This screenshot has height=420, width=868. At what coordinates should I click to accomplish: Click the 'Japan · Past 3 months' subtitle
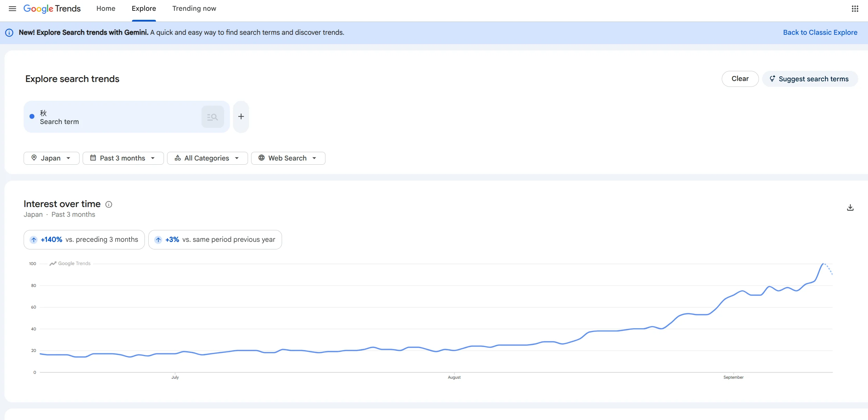coord(59,215)
